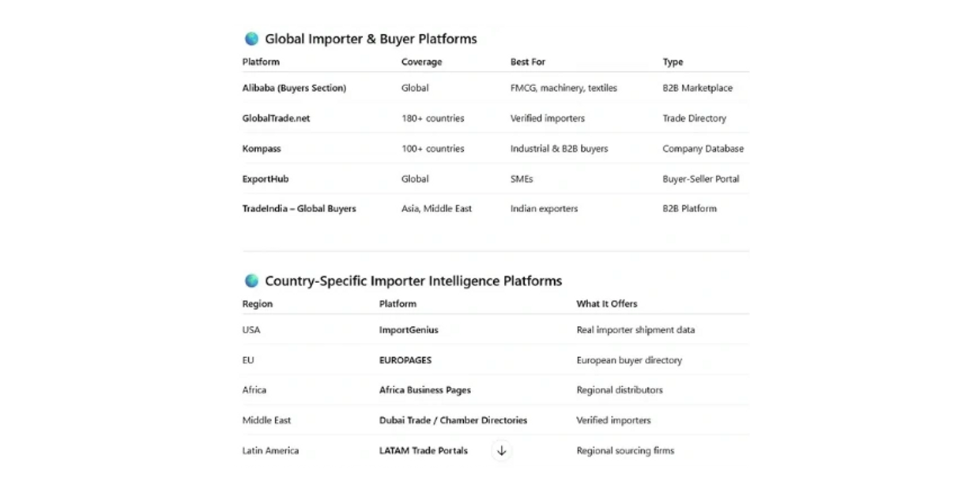The width and height of the screenshot is (980, 489).
Task: Click globe icon beside Country-Specific heading
Action: click(x=251, y=280)
